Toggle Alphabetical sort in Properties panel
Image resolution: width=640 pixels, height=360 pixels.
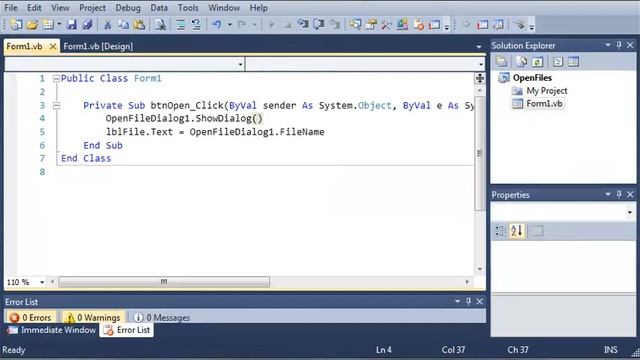tap(516, 231)
